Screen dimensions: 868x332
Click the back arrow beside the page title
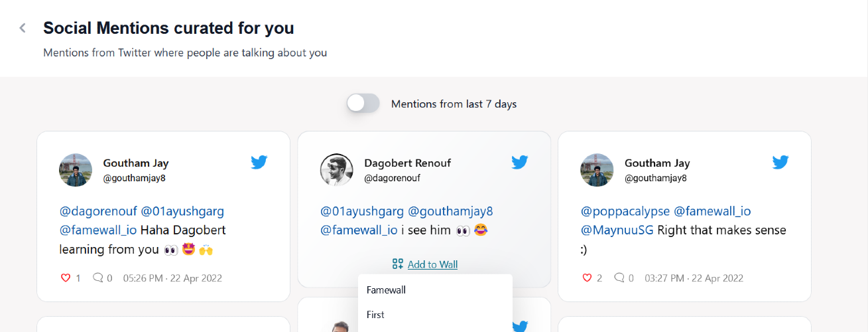click(x=23, y=28)
